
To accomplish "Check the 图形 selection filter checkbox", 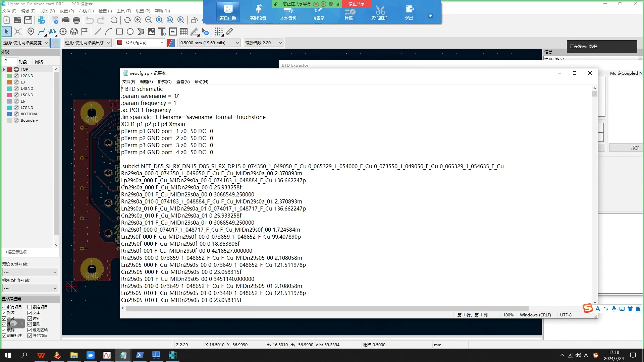I will (x=30, y=324).
